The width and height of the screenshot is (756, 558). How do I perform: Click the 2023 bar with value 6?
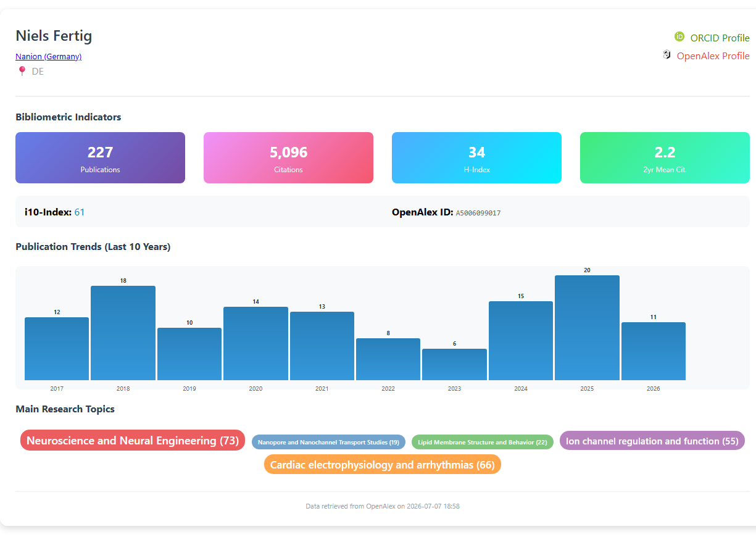click(454, 365)
